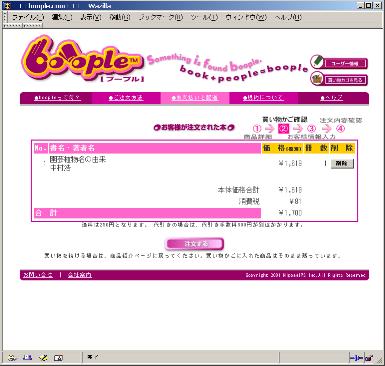Open the Navigator icon in the status bar

pos(12,358)
